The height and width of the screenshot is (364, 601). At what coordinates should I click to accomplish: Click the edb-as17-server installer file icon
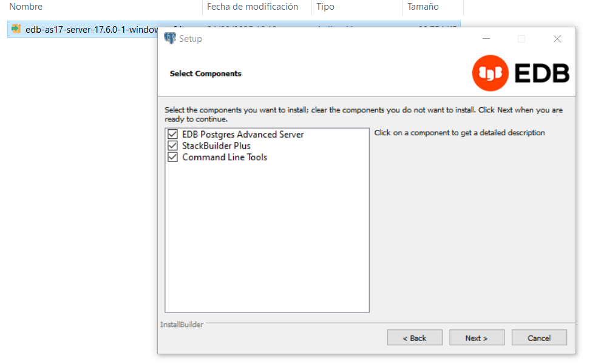click(x=16, y=29)
